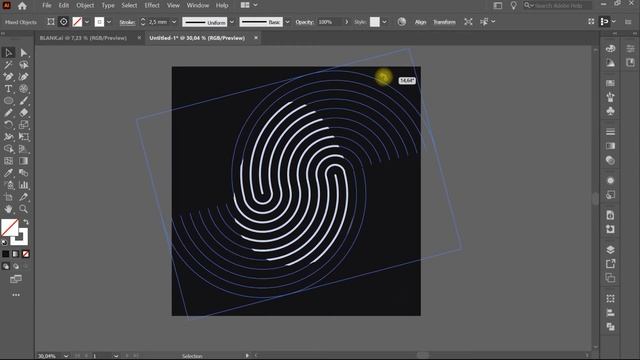Expand Opacity slider arrow
640x360 pixels.
(x=347, y=22)
